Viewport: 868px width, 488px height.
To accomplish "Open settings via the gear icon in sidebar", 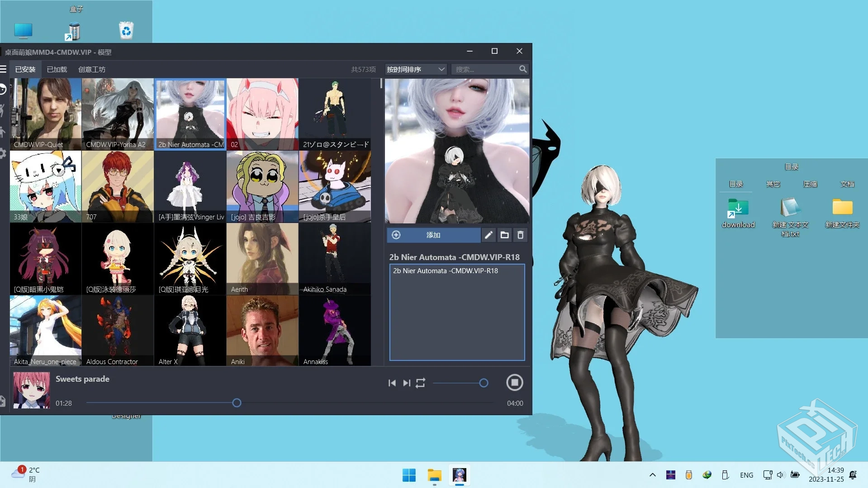I will click(x=3, y=154).
